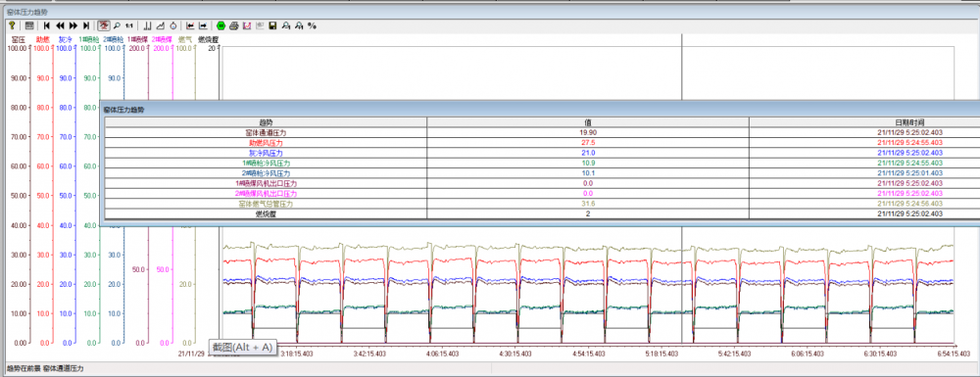Jump to the last data record
The width and height of the screenshot is (980, 377).
pyautogui.click(x=86, y=25)
